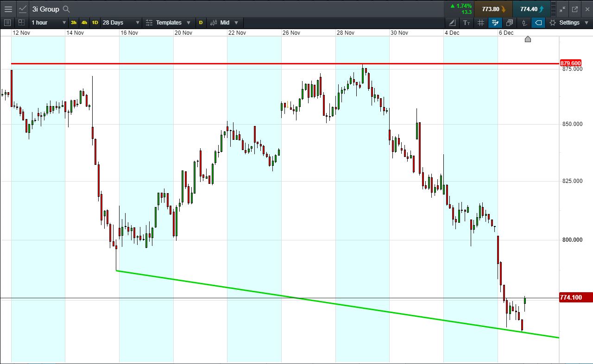Expand the Settings dropdown arrow
The image size is (593, 364).
tap(587, 22)
